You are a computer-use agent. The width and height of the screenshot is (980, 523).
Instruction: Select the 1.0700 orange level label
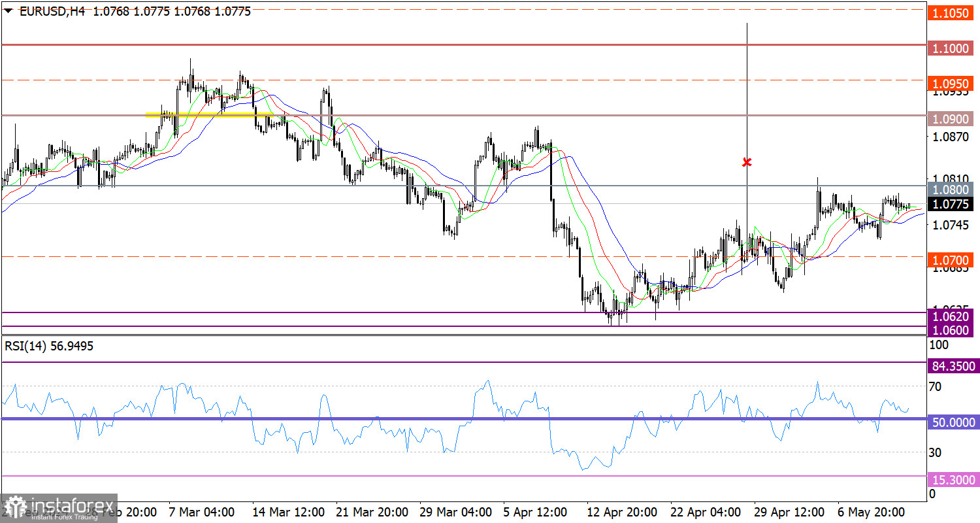[x=951, y=260]
